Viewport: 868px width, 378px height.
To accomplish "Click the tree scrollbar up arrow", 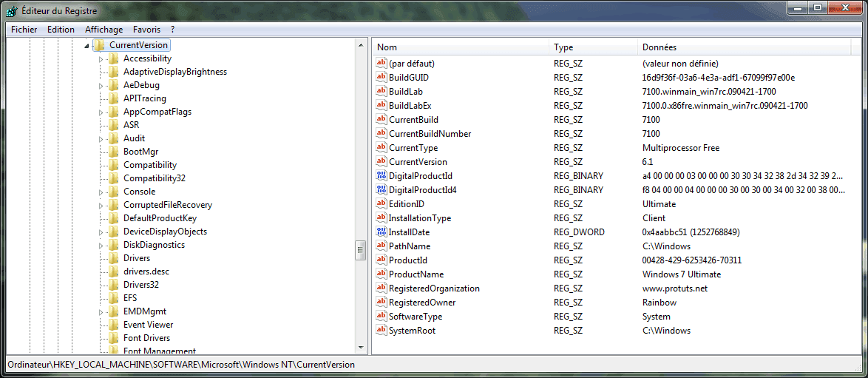I will (x=360, y=45).
